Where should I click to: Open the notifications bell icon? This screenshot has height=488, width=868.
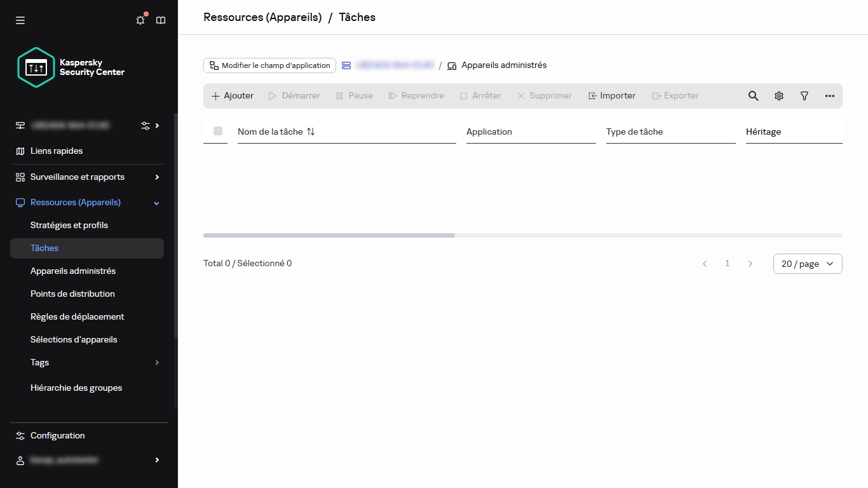[140, 20]
